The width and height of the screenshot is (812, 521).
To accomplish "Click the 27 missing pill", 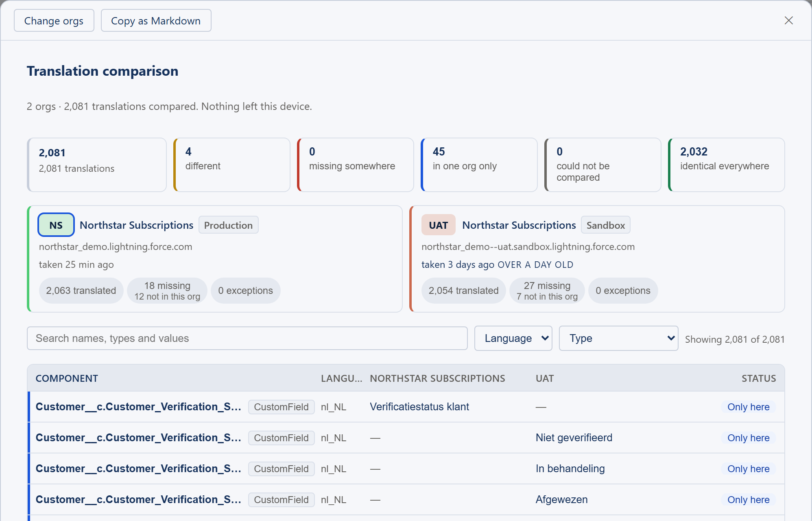I will (x=547, y=291).
